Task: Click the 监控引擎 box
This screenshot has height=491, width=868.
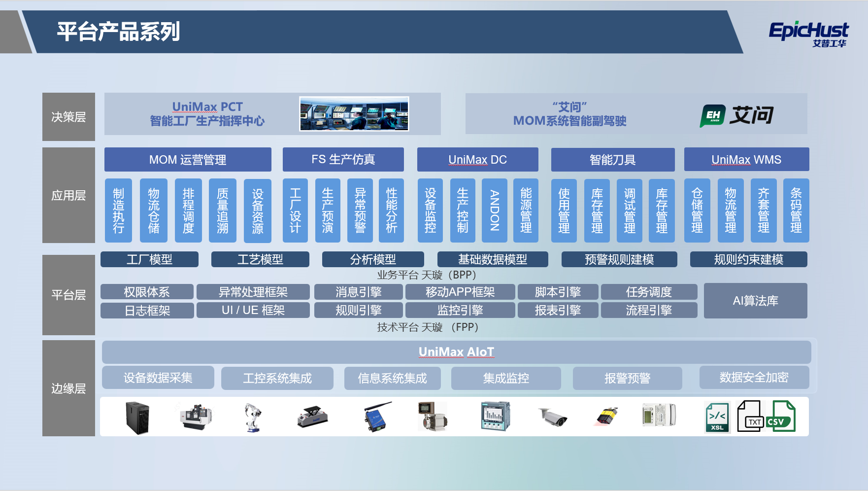Action: pos(460,310)
